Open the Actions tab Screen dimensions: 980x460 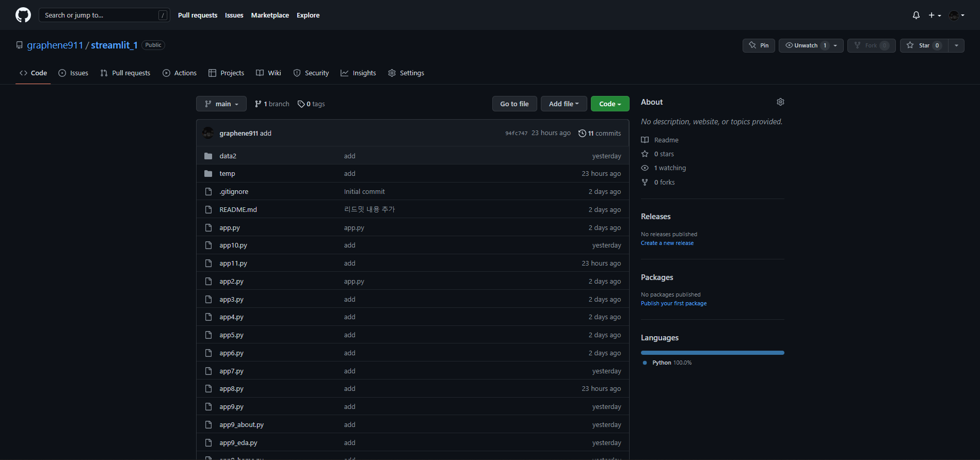click(x=180, y=73)
